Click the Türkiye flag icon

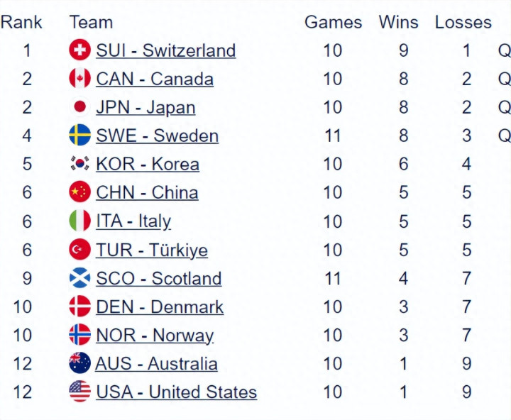pyautogui.click(x=79, y=250)
